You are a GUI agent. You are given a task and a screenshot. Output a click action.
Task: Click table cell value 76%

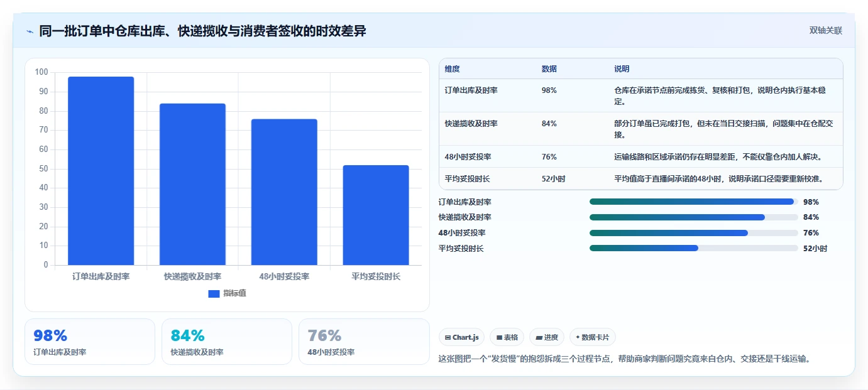tap(549, 157)
